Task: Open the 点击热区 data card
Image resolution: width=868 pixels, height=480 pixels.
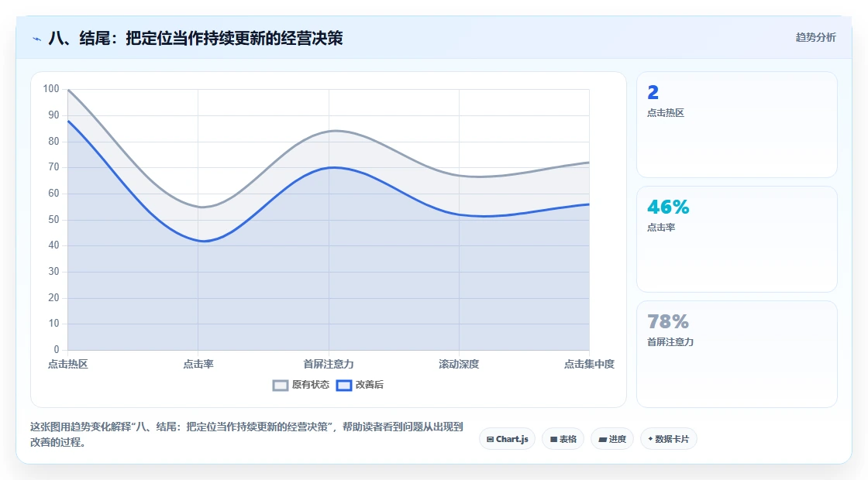Action: [737, 125]
